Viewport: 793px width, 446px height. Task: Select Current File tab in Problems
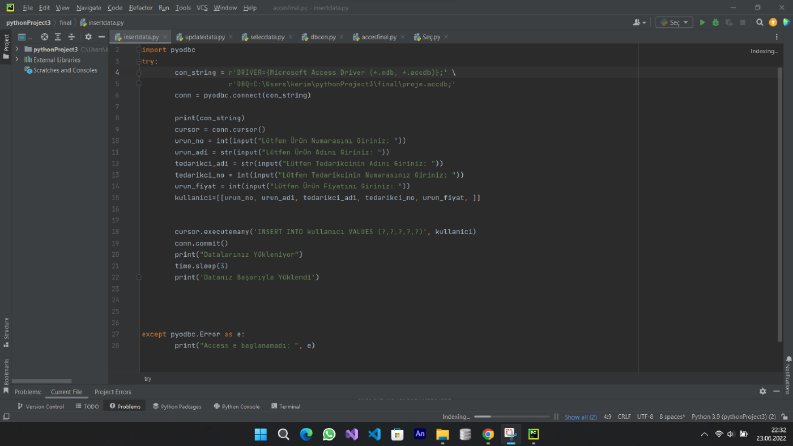pyautogui.click(x=66, y=391)
